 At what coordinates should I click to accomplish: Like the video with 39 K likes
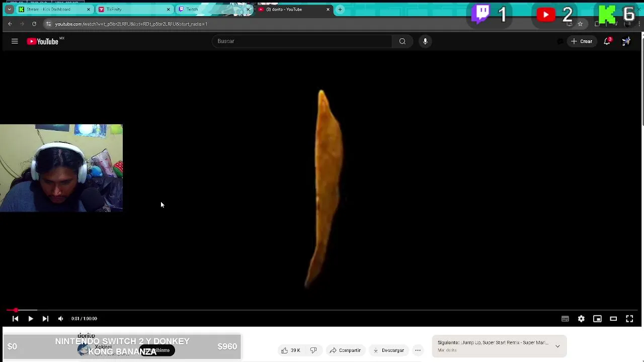[x=291, y=350]
